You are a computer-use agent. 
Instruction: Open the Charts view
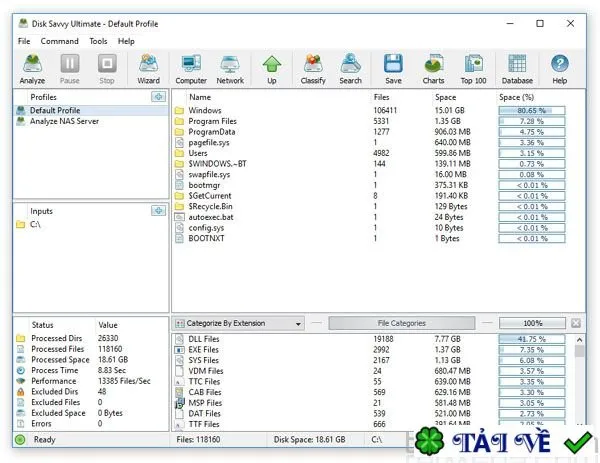[x=433, y=69]
